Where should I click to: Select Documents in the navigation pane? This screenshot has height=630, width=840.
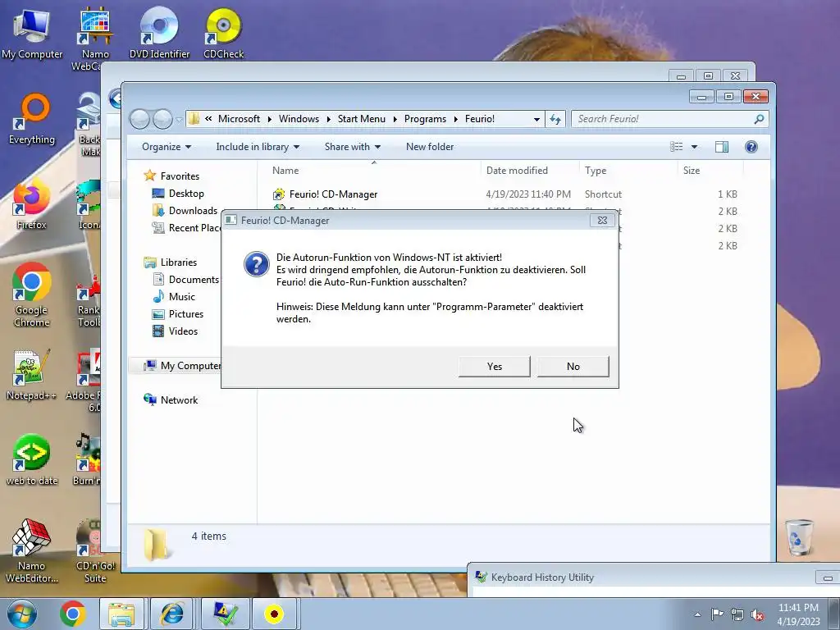pyautogui.click(x=186, y=280)
